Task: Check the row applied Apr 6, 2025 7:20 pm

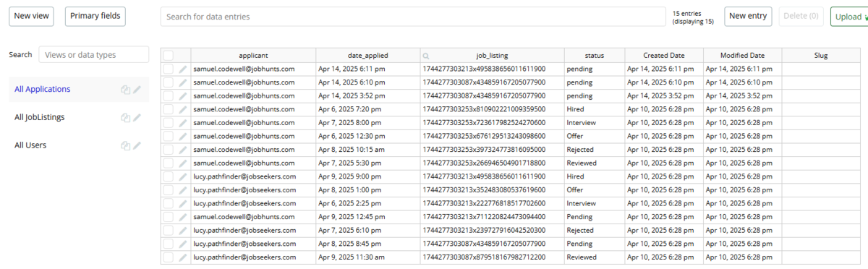Action: 169,109
